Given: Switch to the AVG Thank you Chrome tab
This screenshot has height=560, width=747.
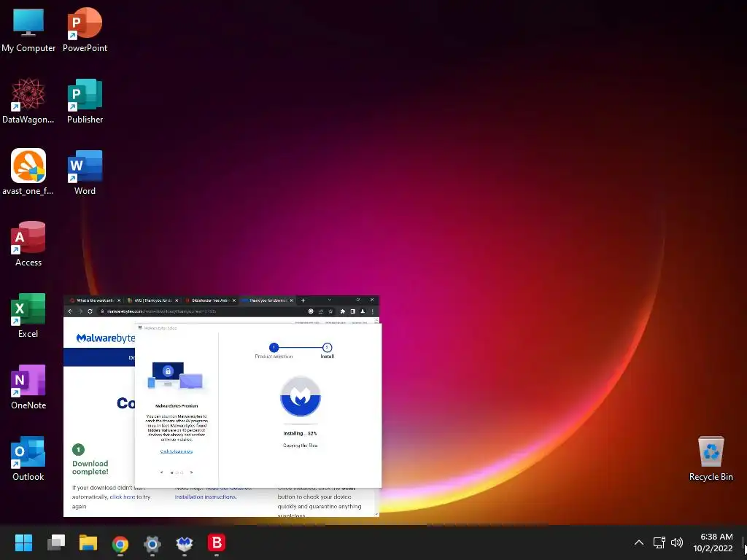Looking at the screenshot, I should pyautogui.click(x=152, y=300).
